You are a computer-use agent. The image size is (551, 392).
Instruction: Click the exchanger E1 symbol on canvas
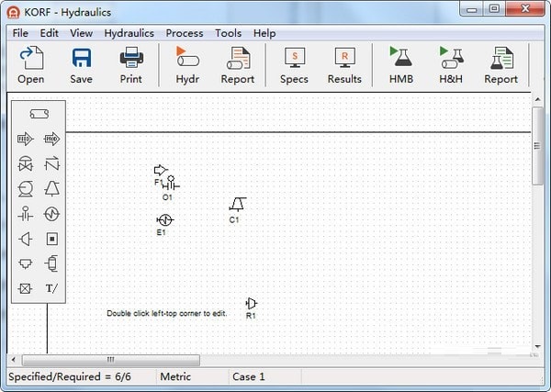coord(164,220)
